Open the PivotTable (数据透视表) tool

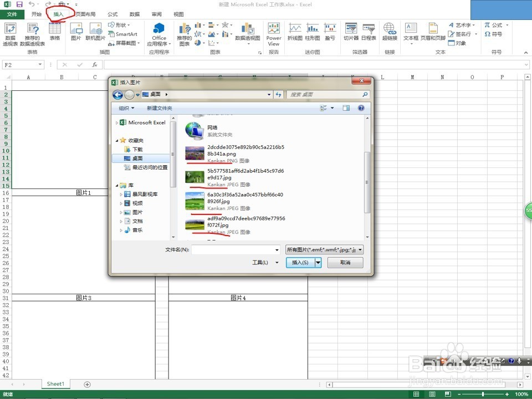pyautogui.click(x=10, y=34)
